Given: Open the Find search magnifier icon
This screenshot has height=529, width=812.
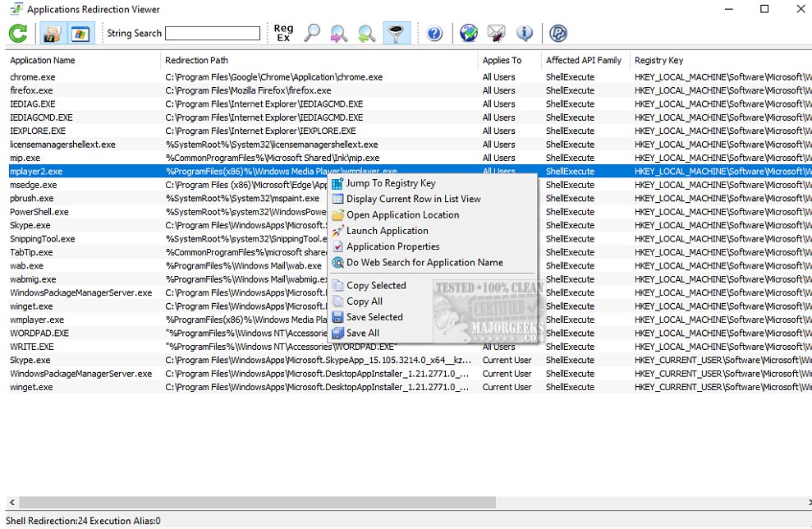Looking at the screenshot, I should tap(312, 33).
